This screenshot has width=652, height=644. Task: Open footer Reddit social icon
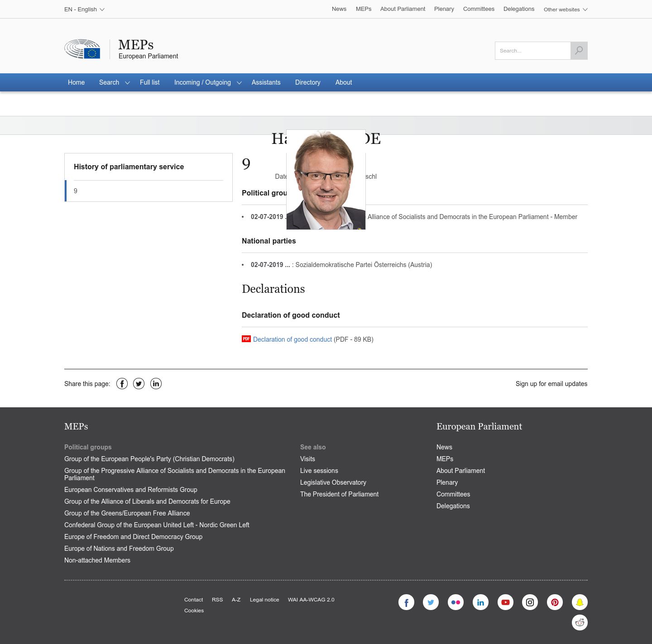(x=580, y=623)
